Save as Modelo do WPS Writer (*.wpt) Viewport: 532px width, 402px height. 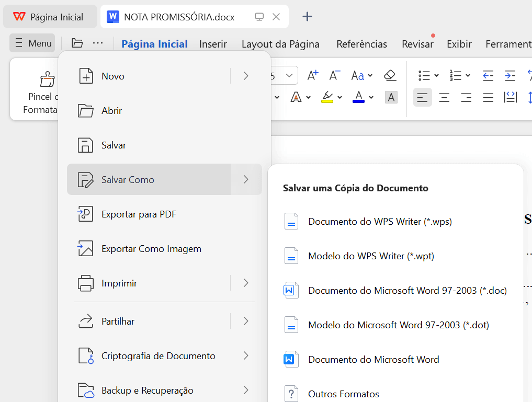(x=395, y=256)
